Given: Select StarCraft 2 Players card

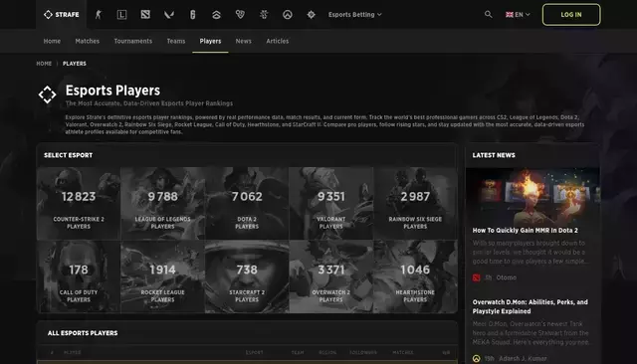Looking at the screenshot, I should tap(247, 276).
